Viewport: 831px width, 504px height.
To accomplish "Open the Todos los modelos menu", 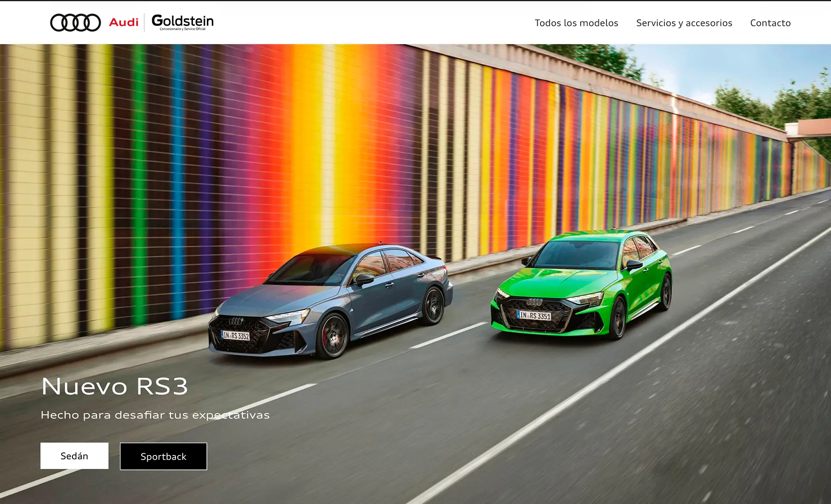I will pos(576,23).
